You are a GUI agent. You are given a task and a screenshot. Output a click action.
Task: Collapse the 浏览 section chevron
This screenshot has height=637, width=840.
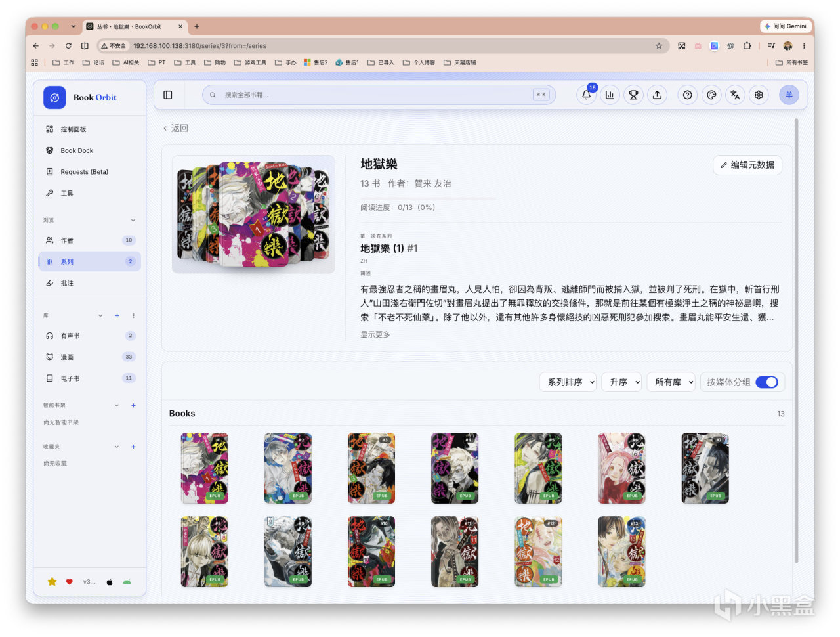pos(133,221)
